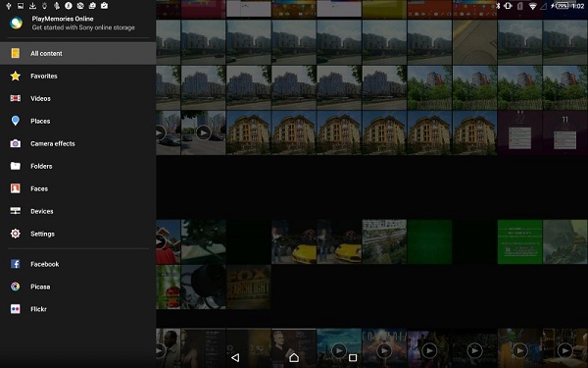This screenshot has width=588, height=368.
Task: Open the tan close-up object photo
Action: pos(474,42)
